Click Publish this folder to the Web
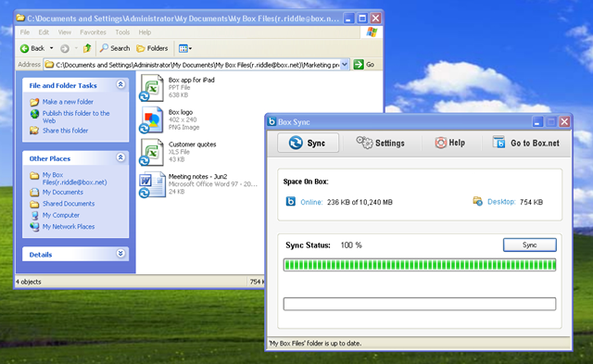 [x=76, y=117]
